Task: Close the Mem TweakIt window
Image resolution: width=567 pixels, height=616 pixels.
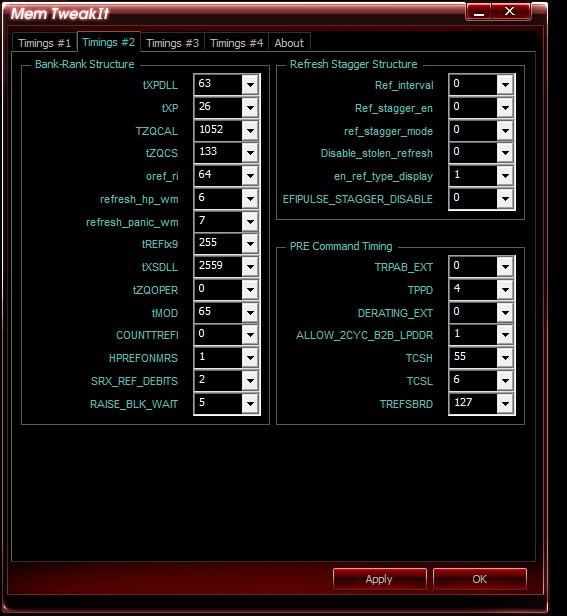Action: click(x=510, y=11)
